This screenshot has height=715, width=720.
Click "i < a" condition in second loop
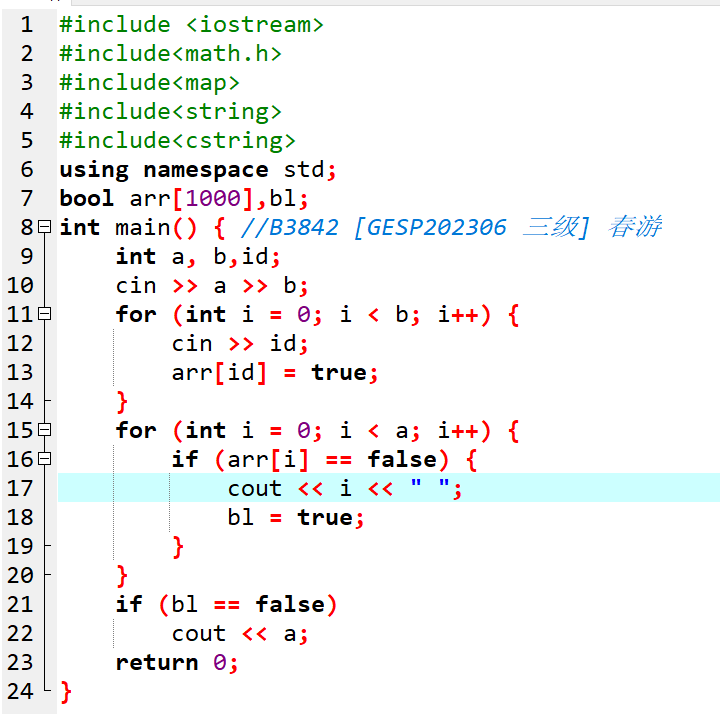pos(374,431)
